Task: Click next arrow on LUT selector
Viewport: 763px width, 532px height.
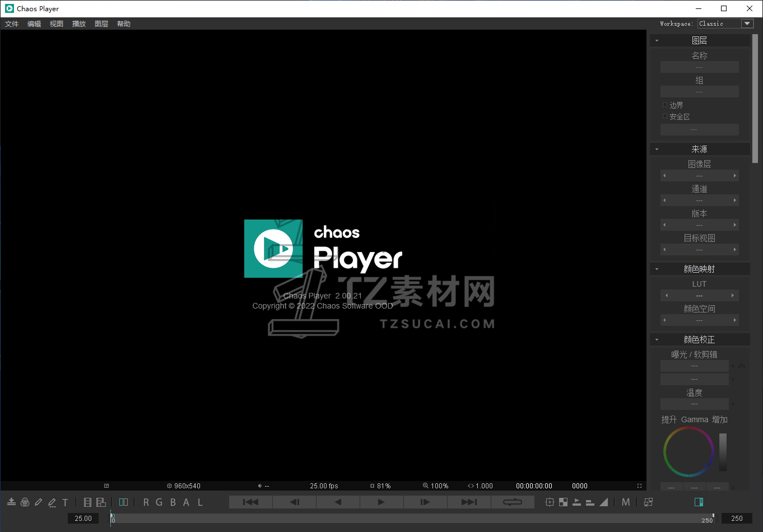Action: [733, 296]
